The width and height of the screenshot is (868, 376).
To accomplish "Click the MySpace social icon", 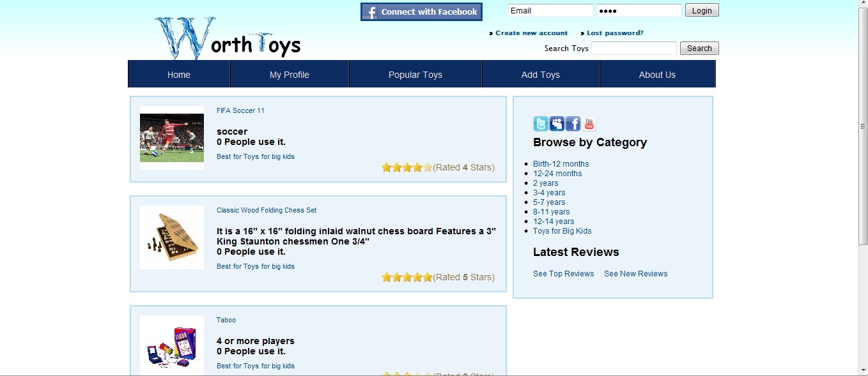I will pyautogui.click(x=557, y=124).
